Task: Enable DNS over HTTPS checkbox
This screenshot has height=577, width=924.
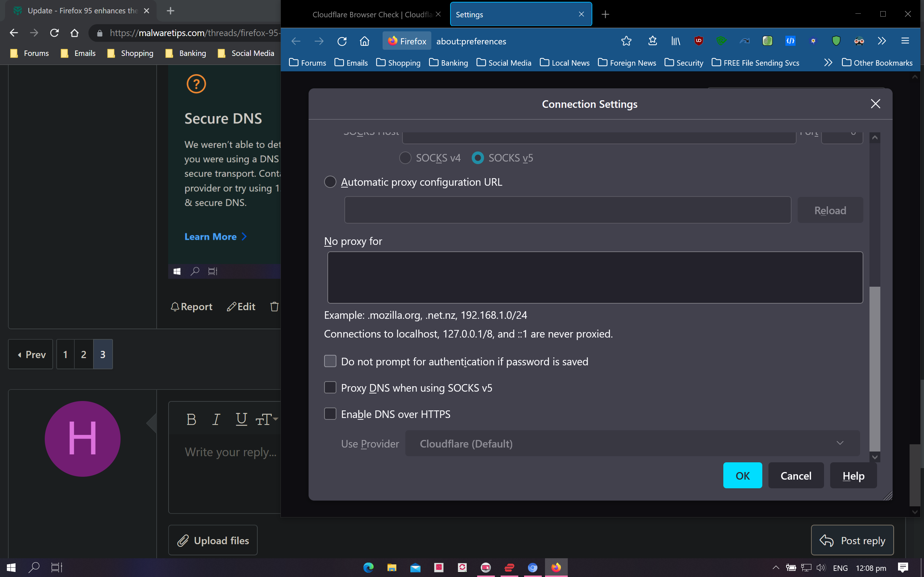Action: point(330,414)
